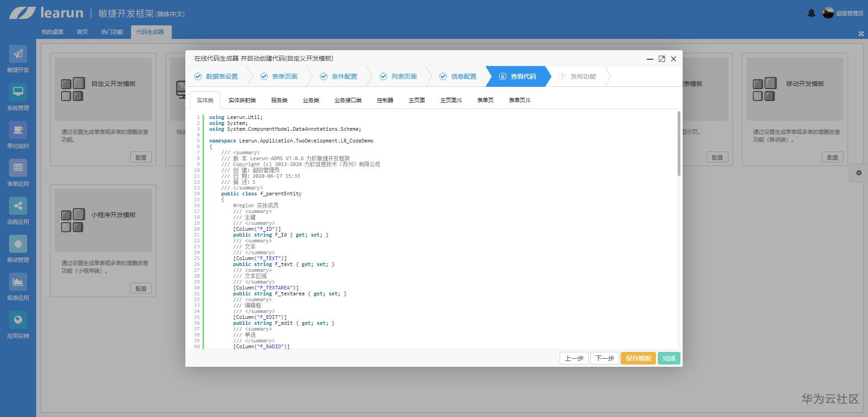
Task: Go to step 发布功能
Action: [577, 76]
